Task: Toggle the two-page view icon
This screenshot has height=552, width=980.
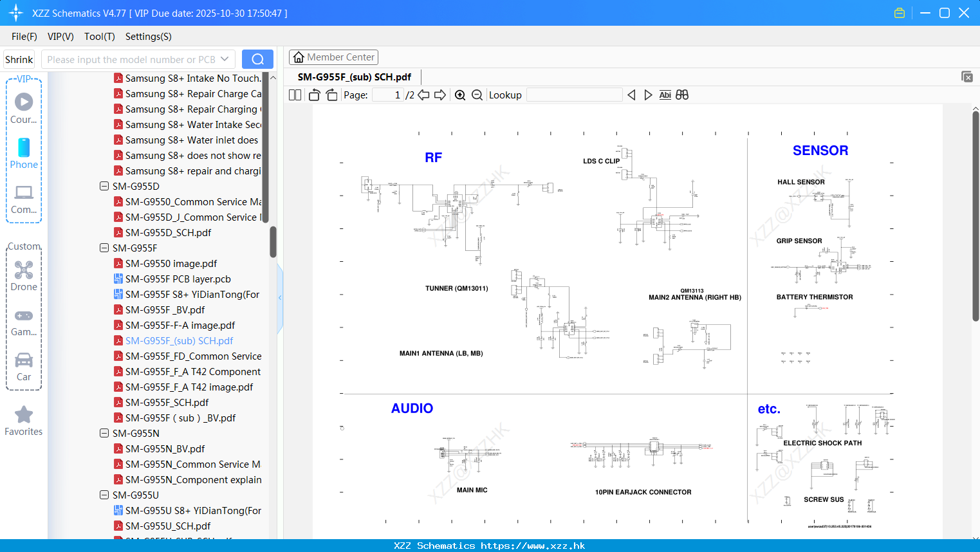Action: (x=295, y=95)
